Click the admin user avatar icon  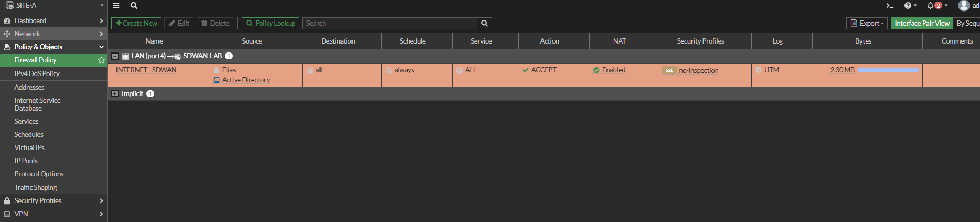click(x=964, y=6)
